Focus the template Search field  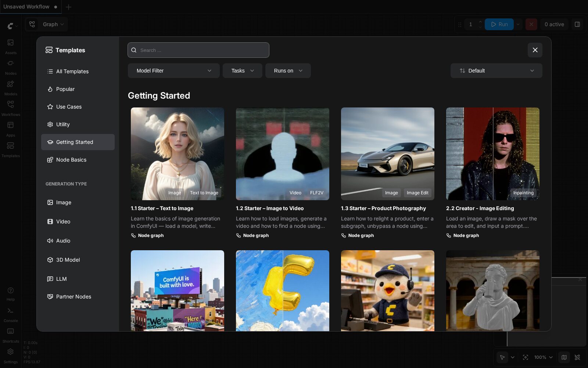tap(198, 50)
